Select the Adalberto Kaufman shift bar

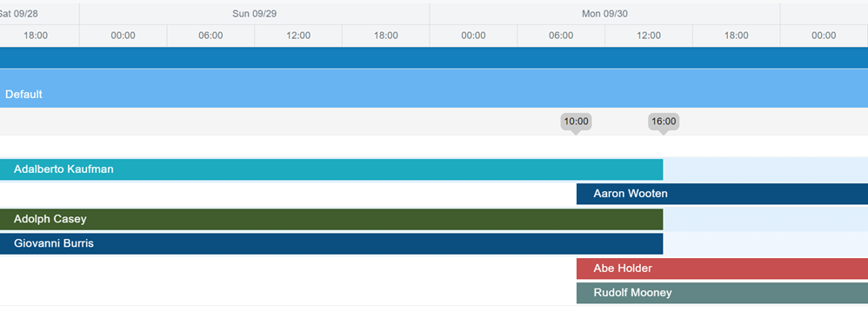(331, 169)
